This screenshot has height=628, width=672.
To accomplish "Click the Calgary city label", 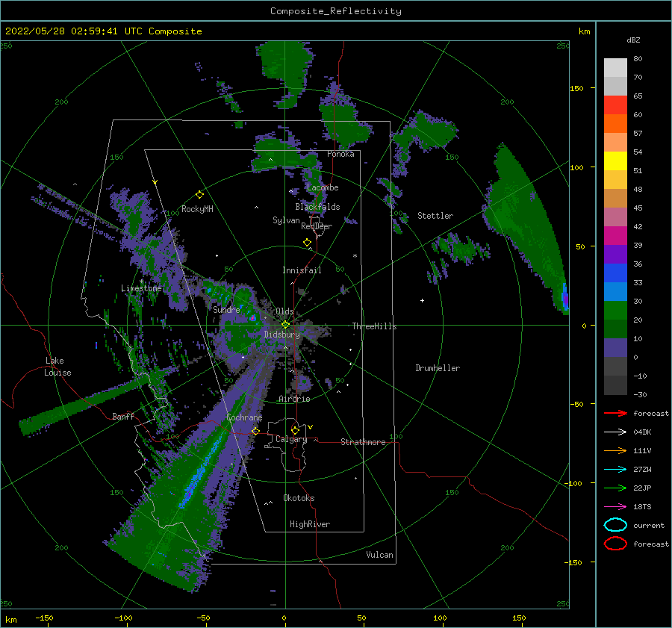I will [x=291, y=439].
